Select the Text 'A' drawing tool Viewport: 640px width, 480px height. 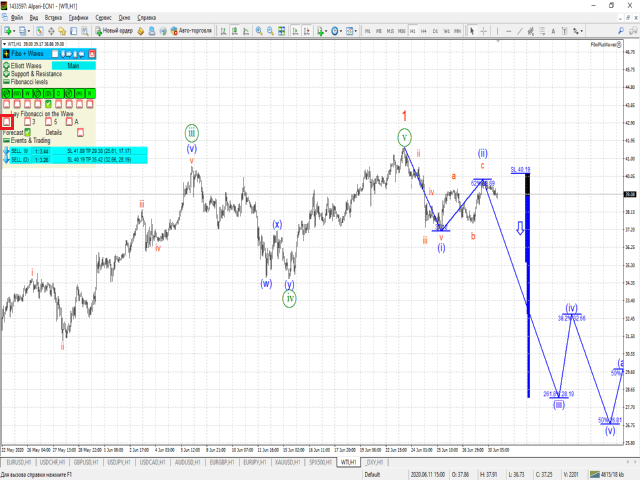tap(553, 31)
